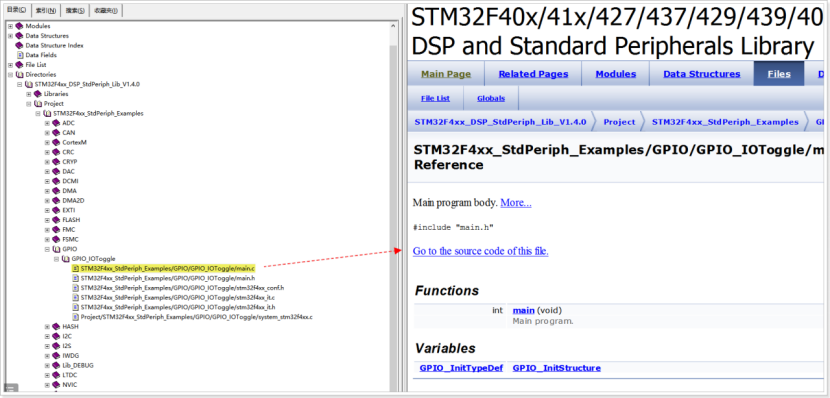The width and height of the screenshot is (830, 398).
Task: Click the CRC folder book icon
Action: [x=56, y=152]
